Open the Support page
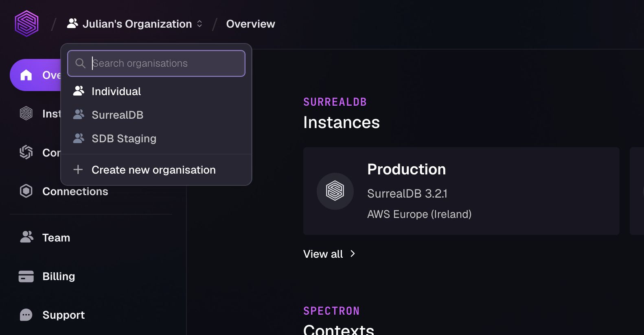Viewport: 644px width, 335px height. pos(90,315)
